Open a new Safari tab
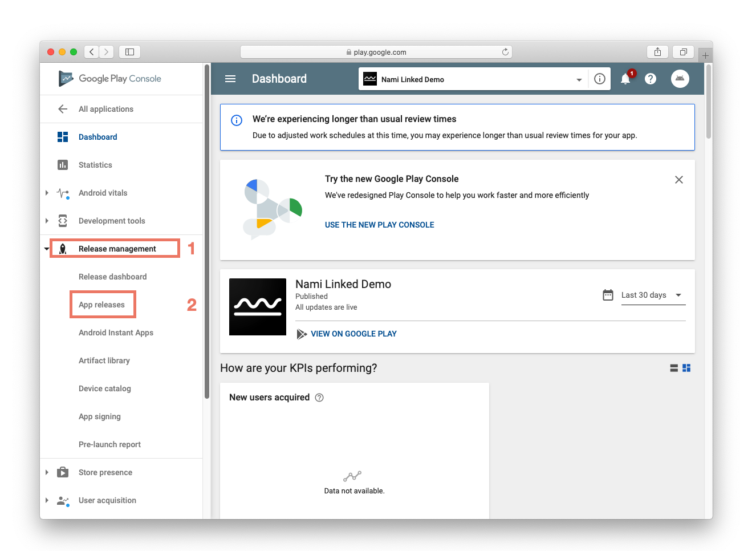The width and height of the screenshot is (756, 551). [x=706, y=55]
